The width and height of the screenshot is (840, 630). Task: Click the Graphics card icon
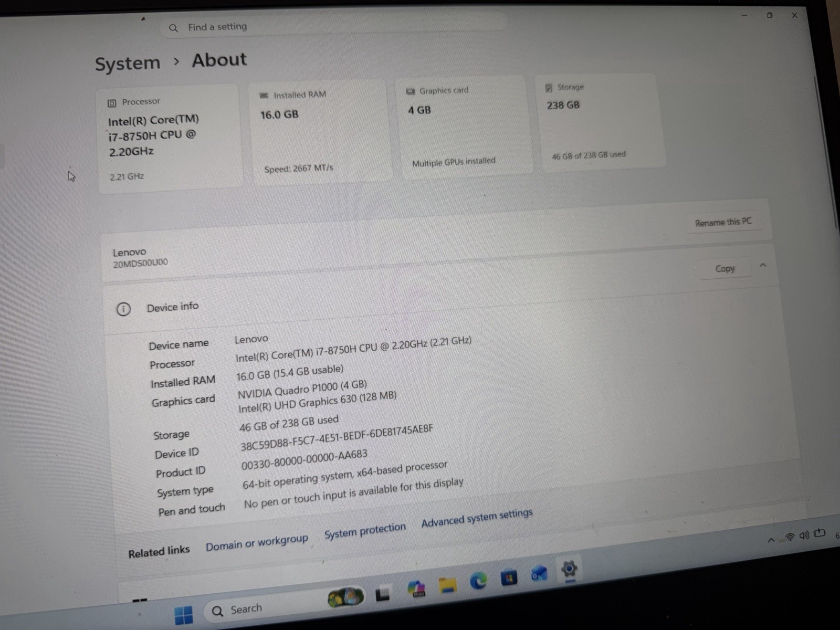411,91
